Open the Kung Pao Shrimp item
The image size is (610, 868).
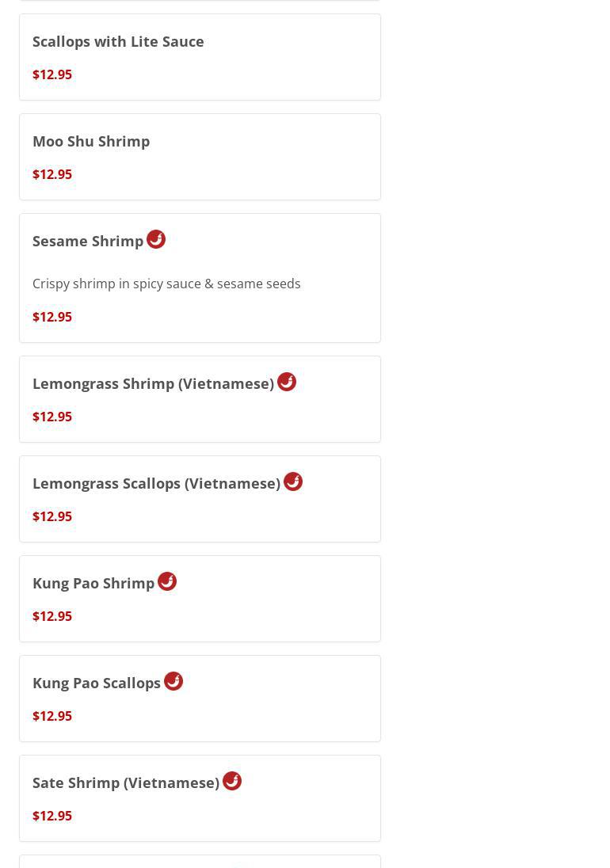click(x=93, y=583)
